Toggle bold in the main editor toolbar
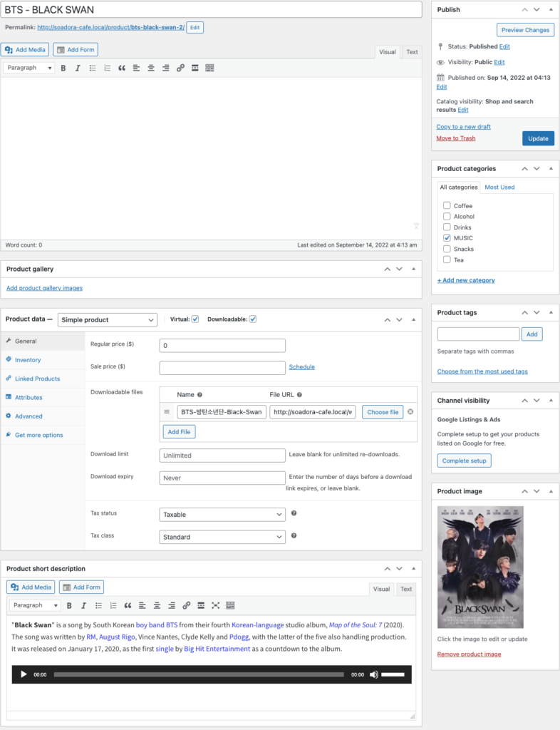Image resolution: width=560 pixels, height=730 pixels. (63, 68)
